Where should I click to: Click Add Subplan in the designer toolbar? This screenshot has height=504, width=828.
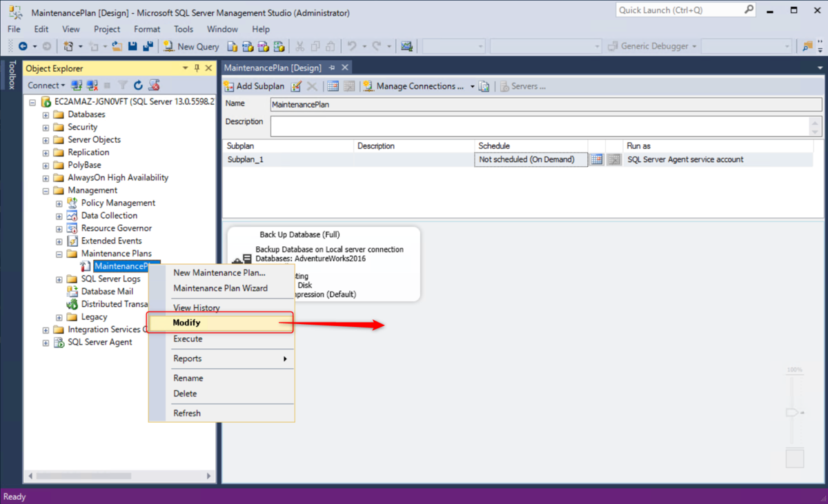(254, 86)
